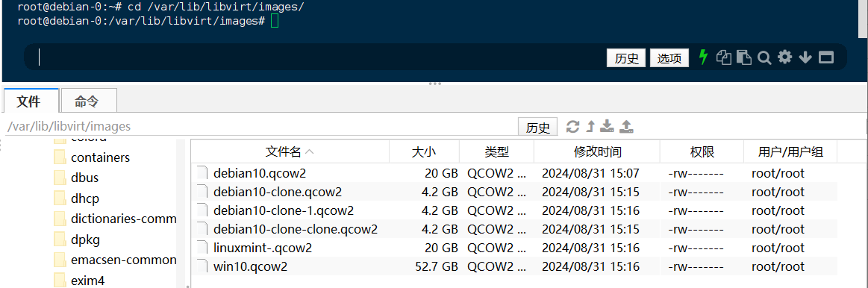Viewport: 868px width, 288px height.
Task: Go to parent directory with up-arrow icon
Action: pyautogui.click(x=590, y=127)
